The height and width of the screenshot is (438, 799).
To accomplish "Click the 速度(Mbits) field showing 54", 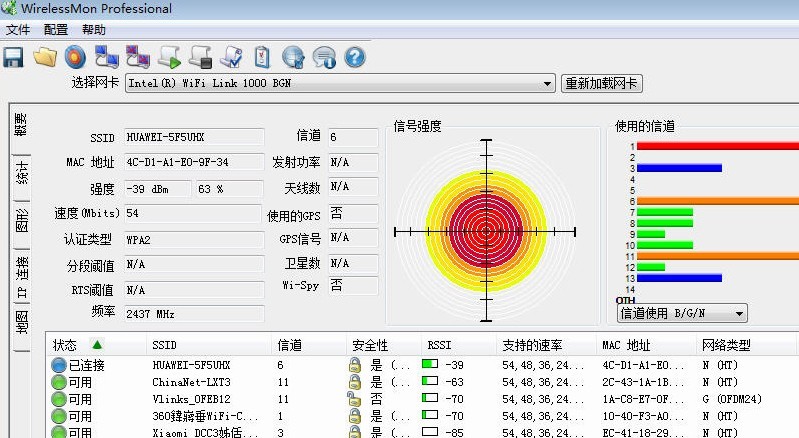I will [x=193, y=213].
